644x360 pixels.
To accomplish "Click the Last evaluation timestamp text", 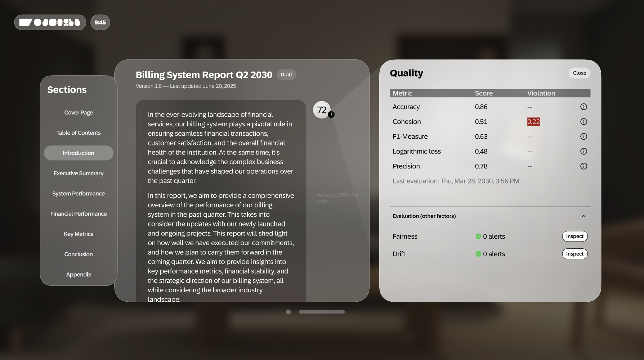I will coord(456,181).
